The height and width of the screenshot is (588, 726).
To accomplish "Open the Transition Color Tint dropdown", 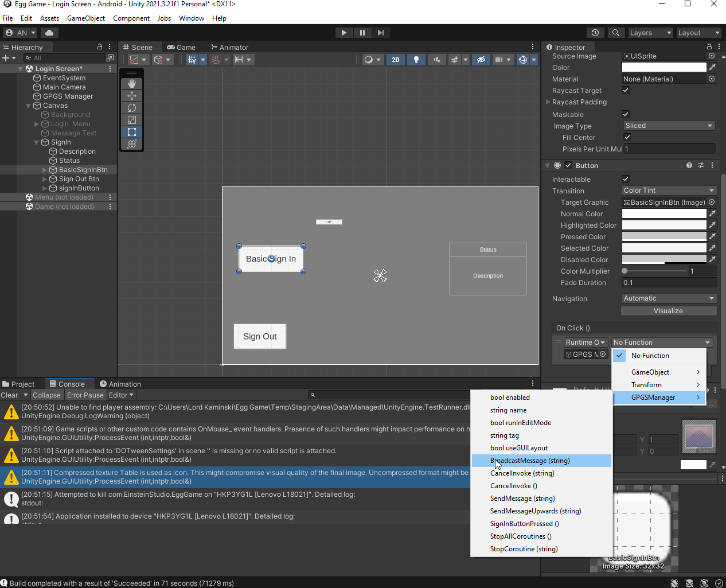I will (669, 190).
